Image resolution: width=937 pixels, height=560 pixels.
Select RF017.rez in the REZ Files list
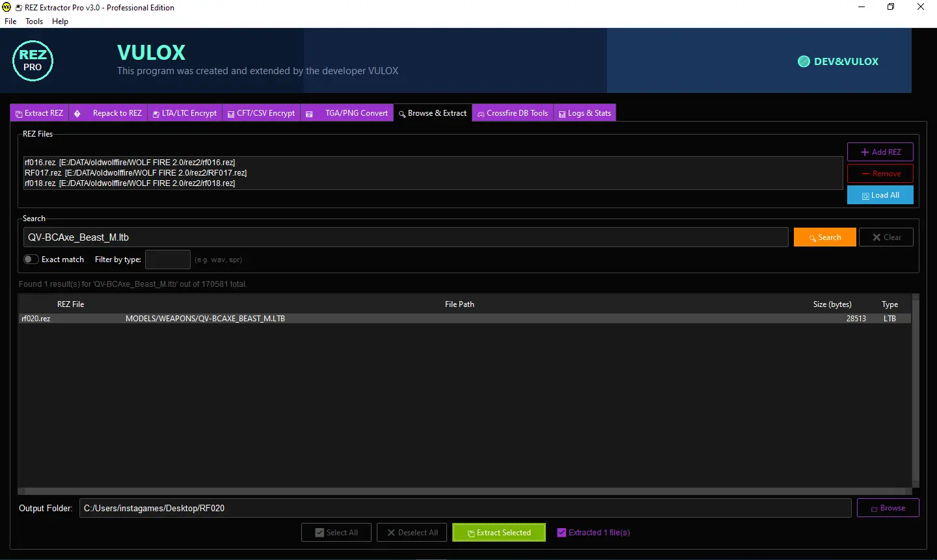pos(433,173)
